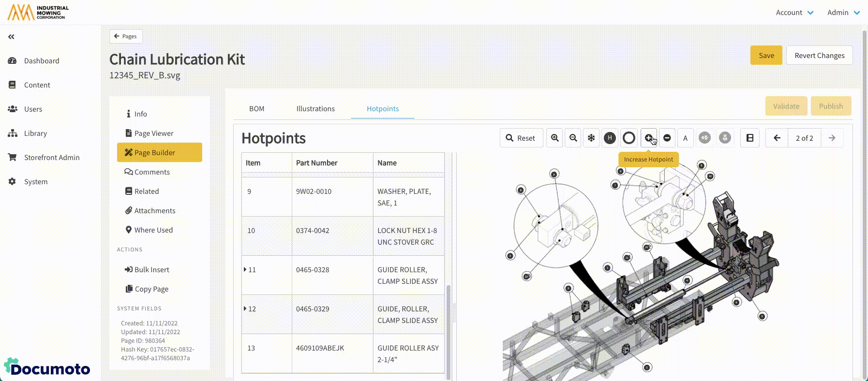The width and height of the screenshot is (868, 381).
Task: Click the BOM table vertical scrollbar
Action: pos(448,329)
